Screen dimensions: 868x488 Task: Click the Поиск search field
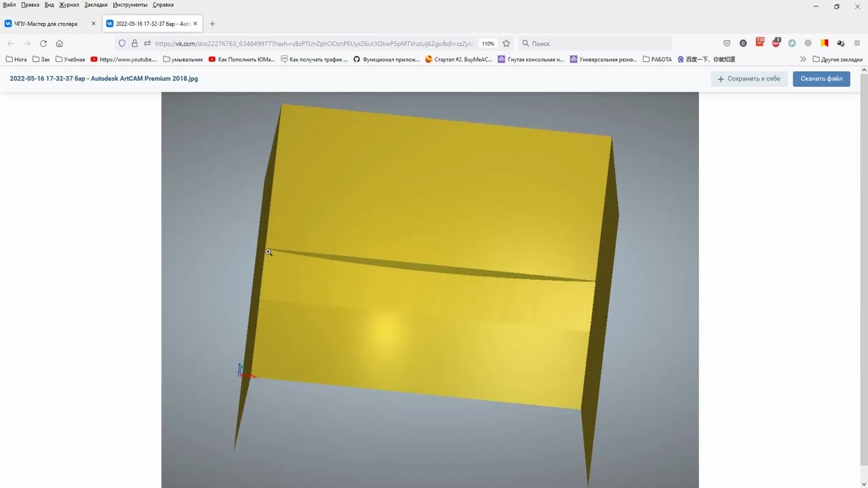[595, 43]
